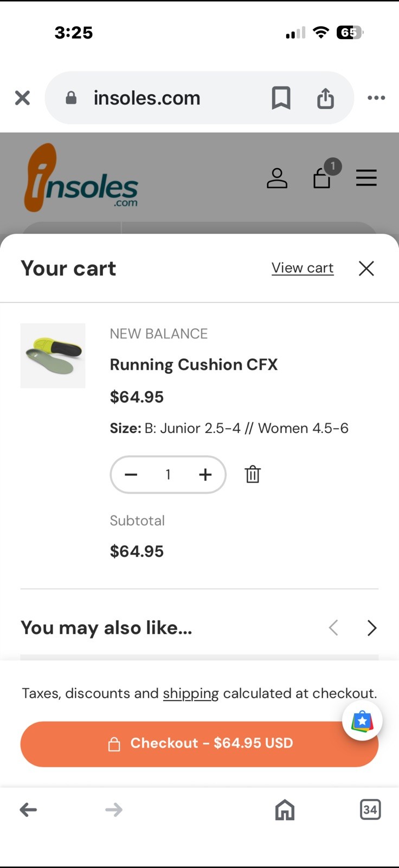This screenshot has height=868, width=399.
Task: Click Checkout - $64.95 USD button
Action: tap(200, 744)
